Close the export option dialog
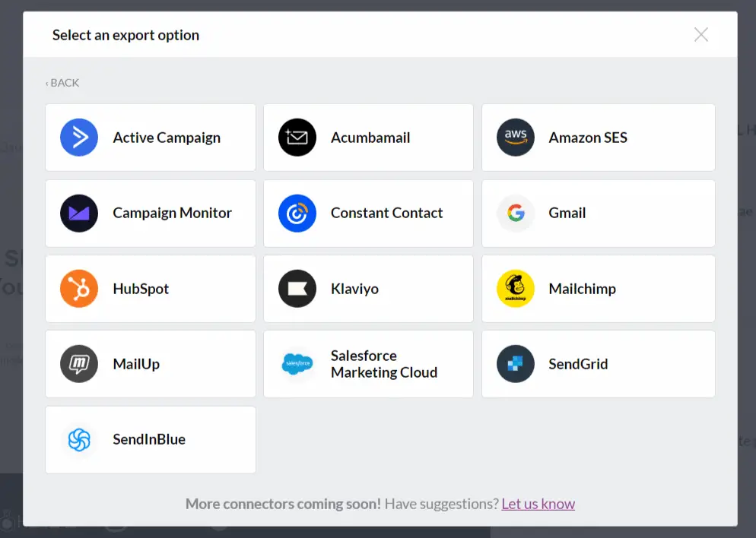 [x=701, y=35]
